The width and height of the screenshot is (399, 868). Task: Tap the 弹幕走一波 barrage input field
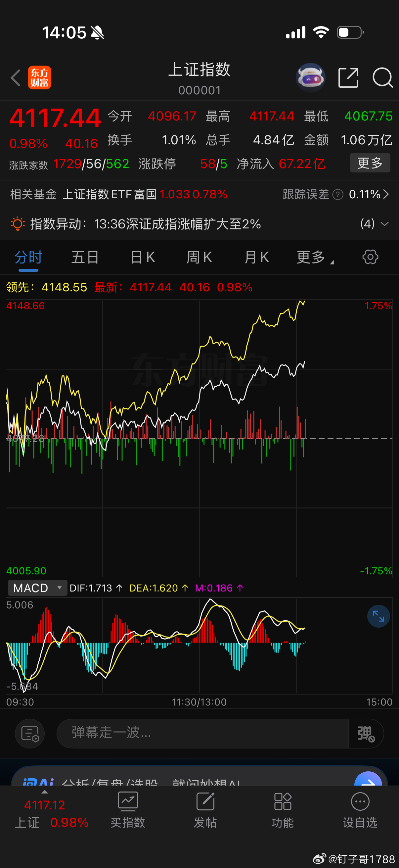click(203, 734)
